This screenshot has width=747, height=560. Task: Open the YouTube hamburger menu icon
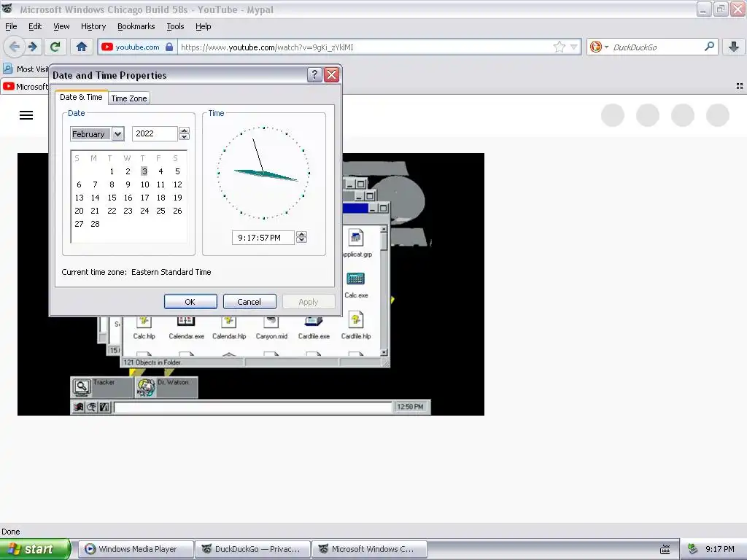tap(26, 115)
